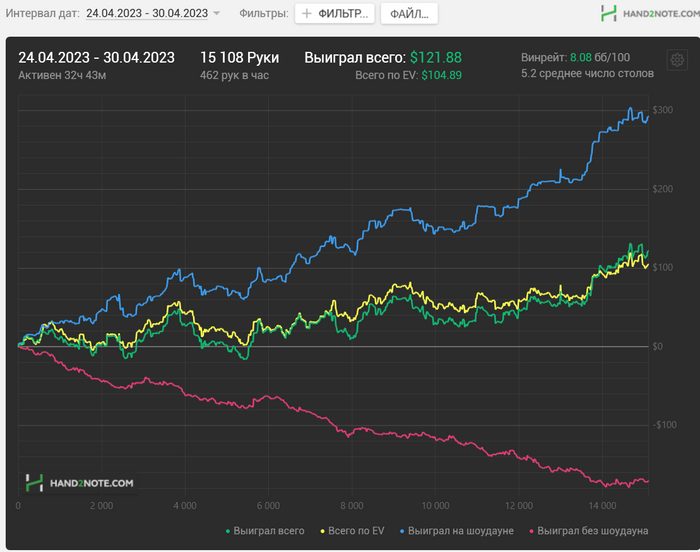Toggle the Выиграл без шоудауна legend series
The width and height of the screenshot is (700, 552).
coord(588,531)
